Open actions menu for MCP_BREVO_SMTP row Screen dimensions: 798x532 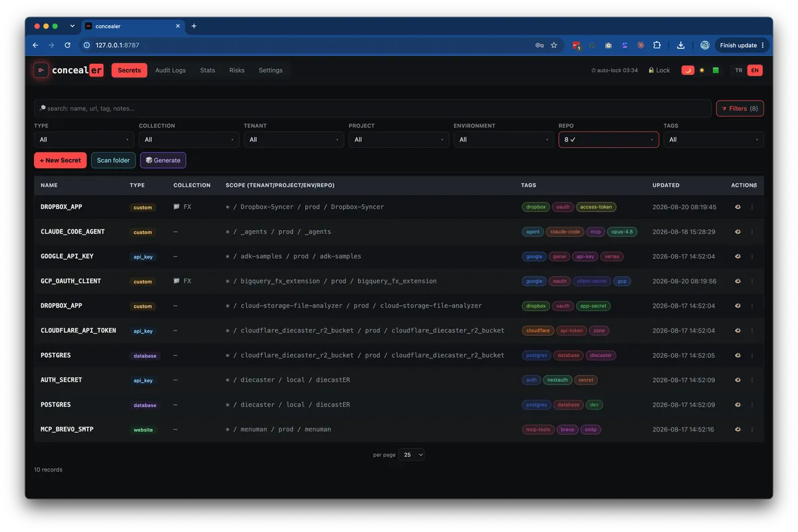click(x=752, y=430)
